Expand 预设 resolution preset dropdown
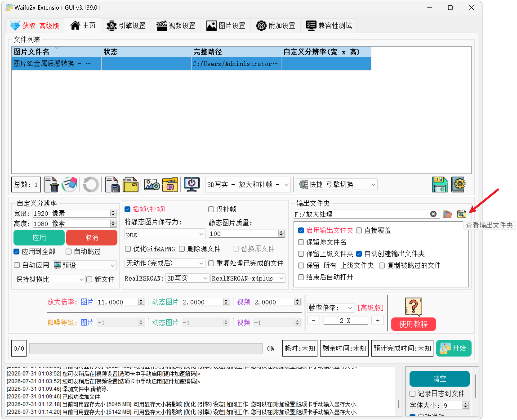The width and height of the screenshot is (517, 420). click(85, 265)
